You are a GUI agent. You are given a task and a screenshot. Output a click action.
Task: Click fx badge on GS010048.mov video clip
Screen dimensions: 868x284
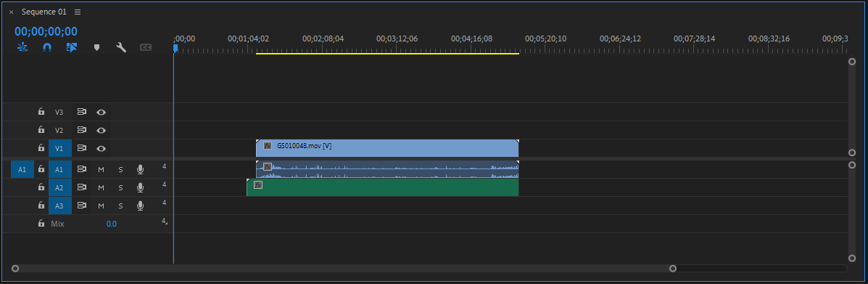(x=268, y=146)
